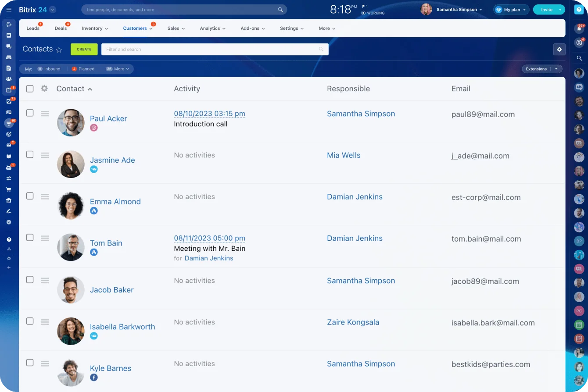Open Jasmine Ade's contact link
The height and width of the screenshot is (392, 588).
point(112,160)
